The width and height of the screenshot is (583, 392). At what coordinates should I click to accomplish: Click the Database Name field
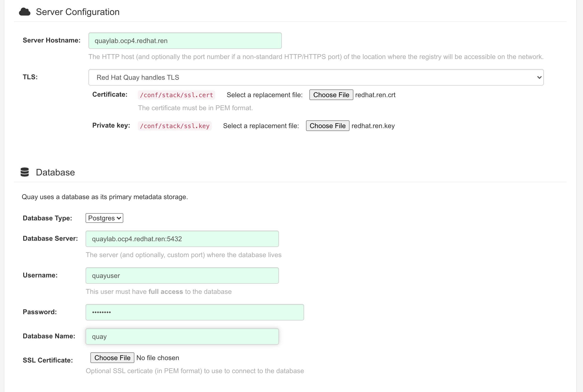[x=182, y=336]
